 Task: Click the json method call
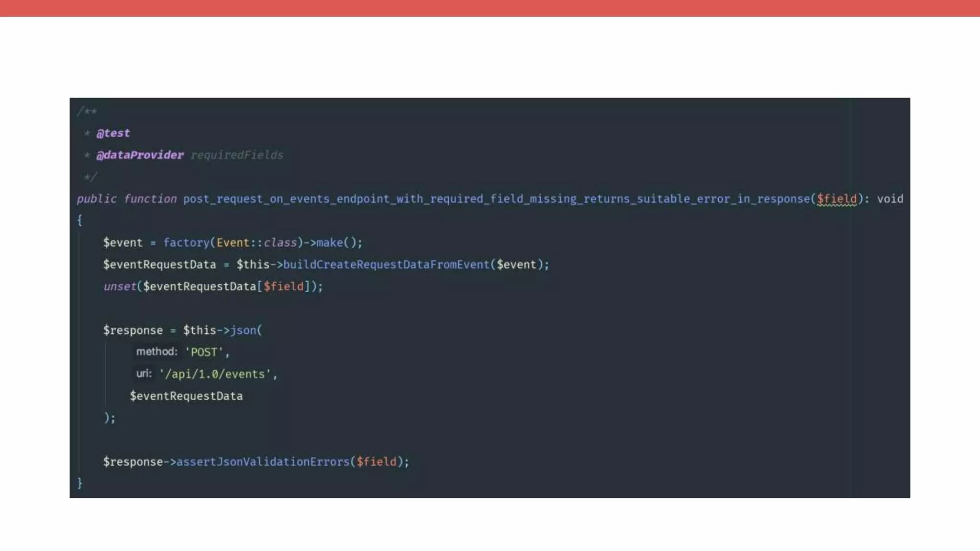point(243,330)
